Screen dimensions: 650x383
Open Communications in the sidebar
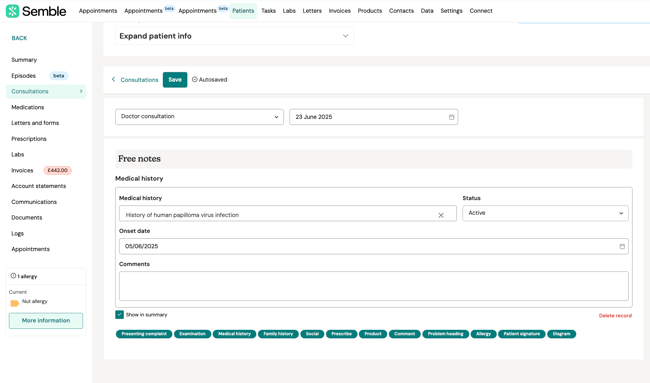tap(34, 202)
